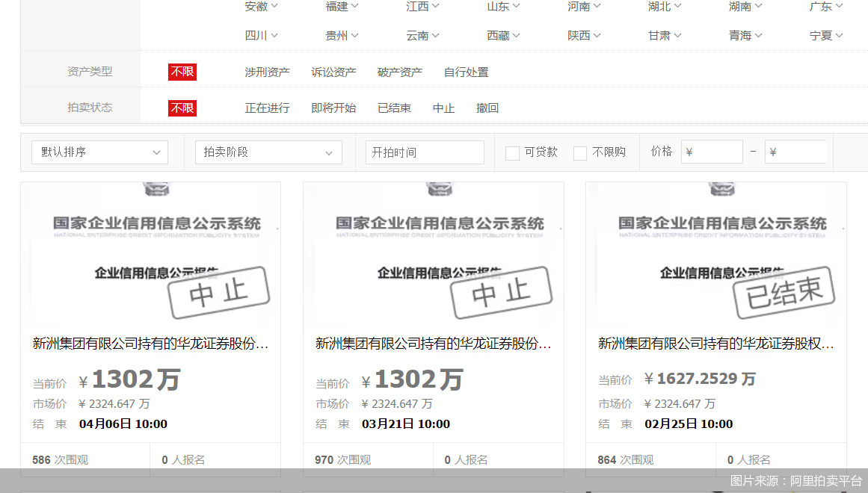
Task: Expand the 广东 province dropdown
Action: (x=826, y=6)
